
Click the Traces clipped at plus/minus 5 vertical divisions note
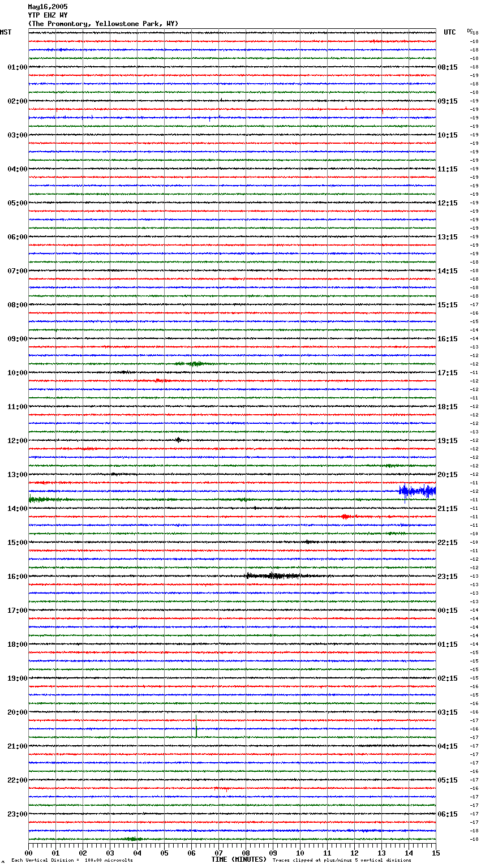tap(342, 860)
